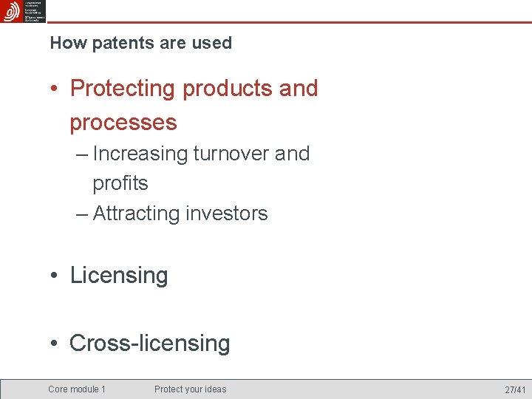Click the slide number '27/41'
Screen dimensions: 532x399
pyautogui.click(x=515, y=389)
